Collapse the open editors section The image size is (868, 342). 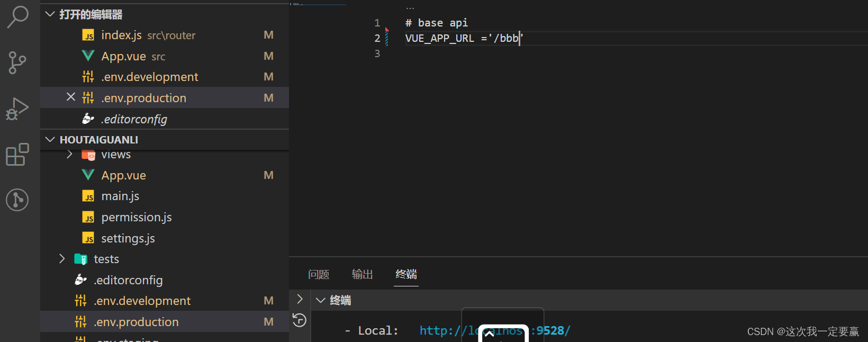tap(50, 14)
